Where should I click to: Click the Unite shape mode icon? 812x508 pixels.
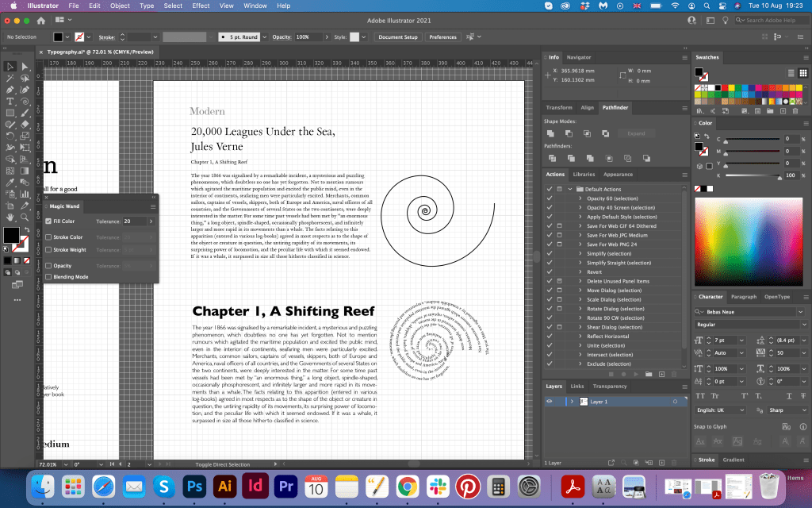coord(550,133)
